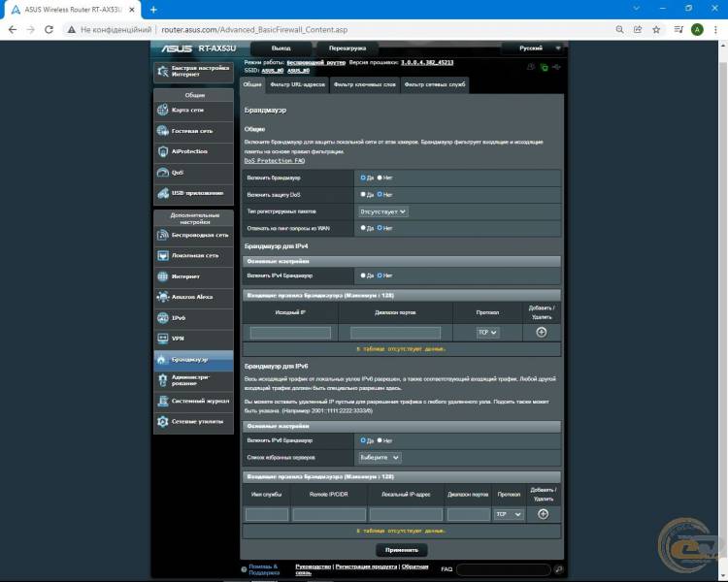Click IPv6 service name input field

point(267,514)
